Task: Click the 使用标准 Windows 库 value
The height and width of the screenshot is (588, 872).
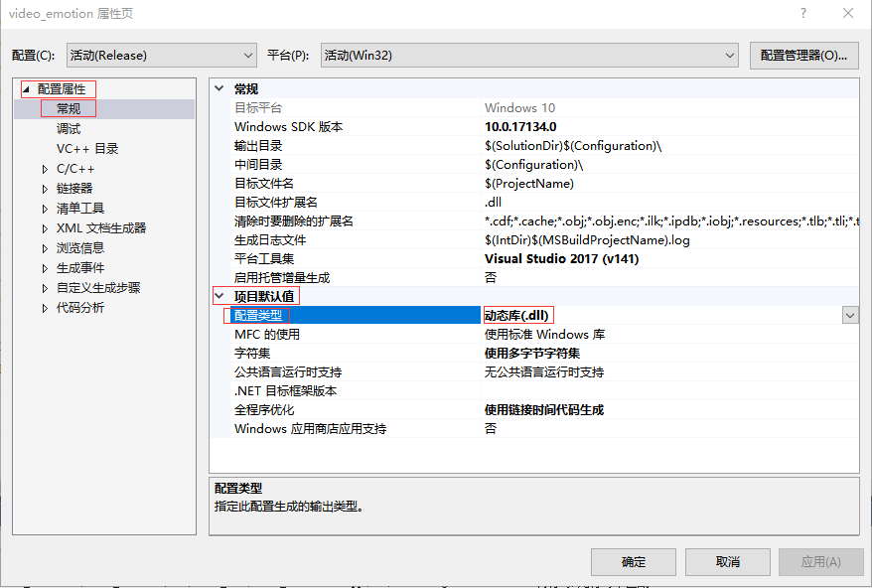Action: pos(544,335)
